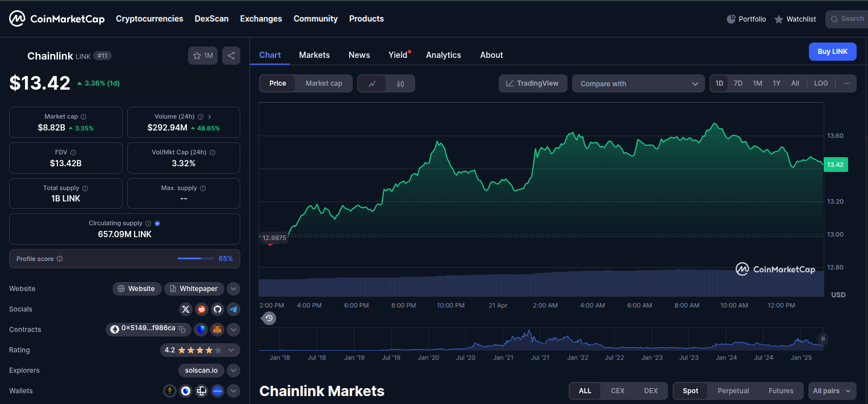Share Chainlink page via share icon
This screenshot has height=404, width=868.
pos(231,56)
